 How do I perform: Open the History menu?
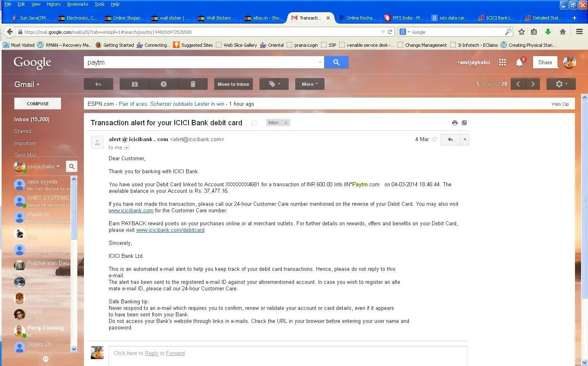(x=54, y=4)
